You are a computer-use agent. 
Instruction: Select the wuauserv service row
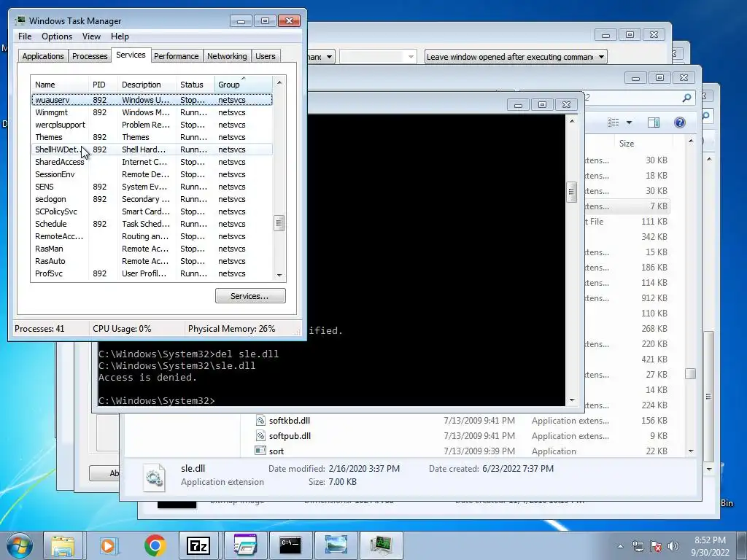click(x=152, y=100)
